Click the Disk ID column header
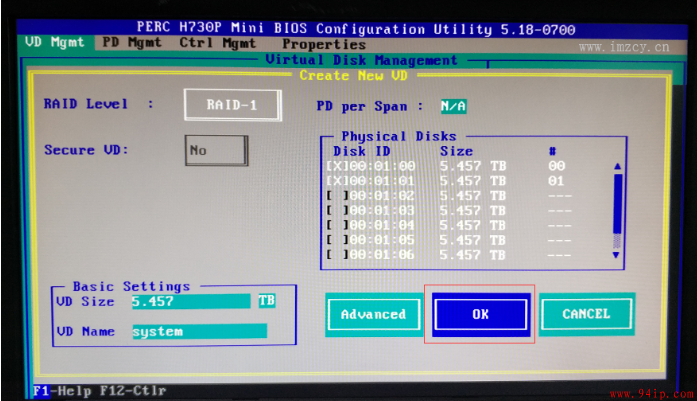697x401 pixels. click(362, 152)
